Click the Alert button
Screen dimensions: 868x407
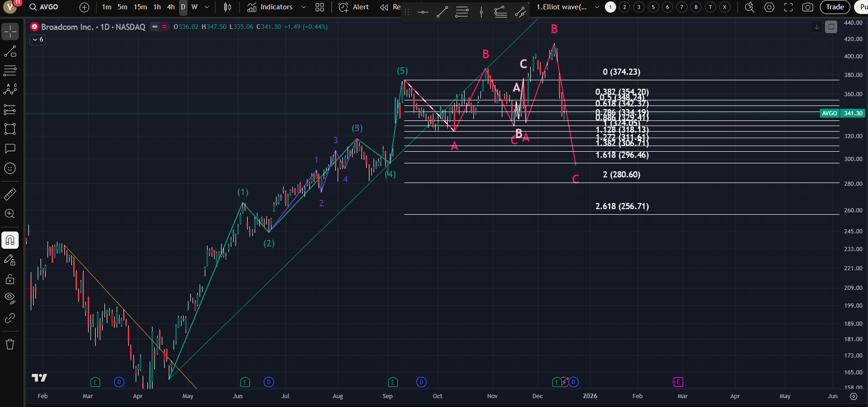354,7
